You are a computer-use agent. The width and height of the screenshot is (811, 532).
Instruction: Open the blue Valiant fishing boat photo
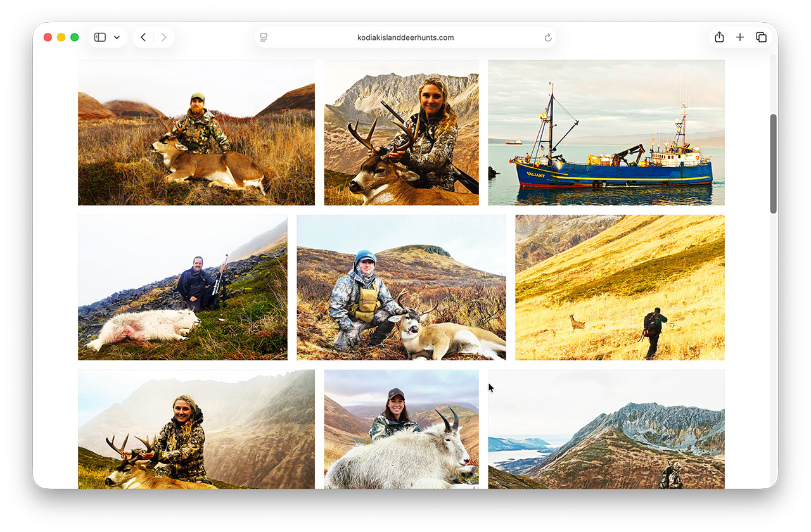click(x=606, y=132)
